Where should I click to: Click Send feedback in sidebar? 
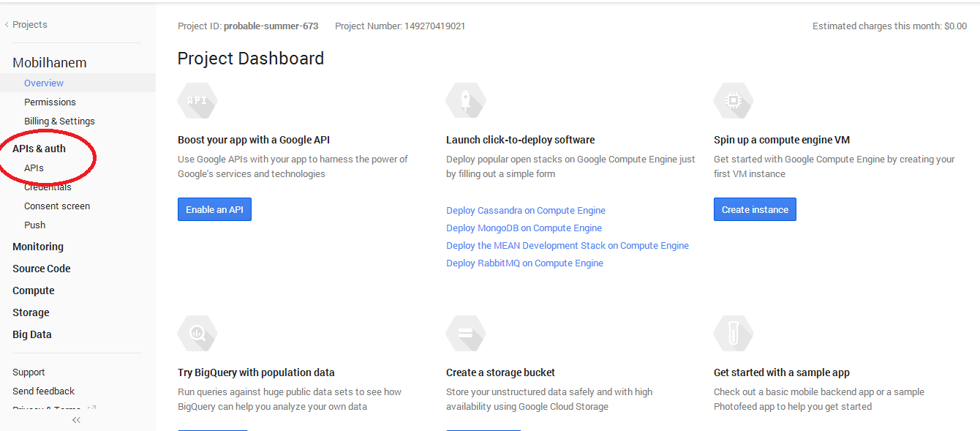(44, 391)
